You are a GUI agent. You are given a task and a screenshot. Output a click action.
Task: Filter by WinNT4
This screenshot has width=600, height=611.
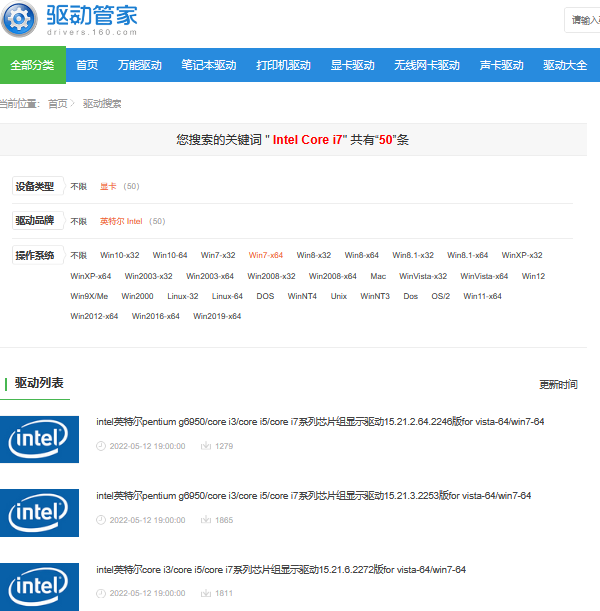click(x=302, y=296)
